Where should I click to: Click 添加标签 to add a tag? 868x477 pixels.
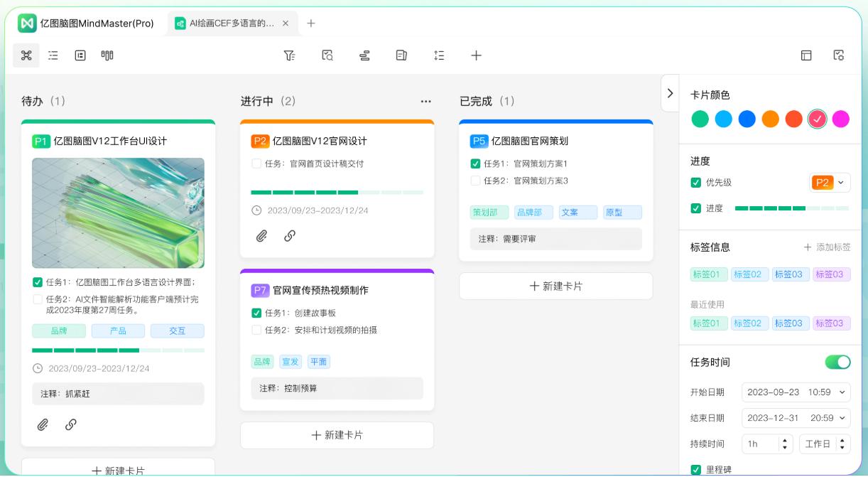click(827, 247)
